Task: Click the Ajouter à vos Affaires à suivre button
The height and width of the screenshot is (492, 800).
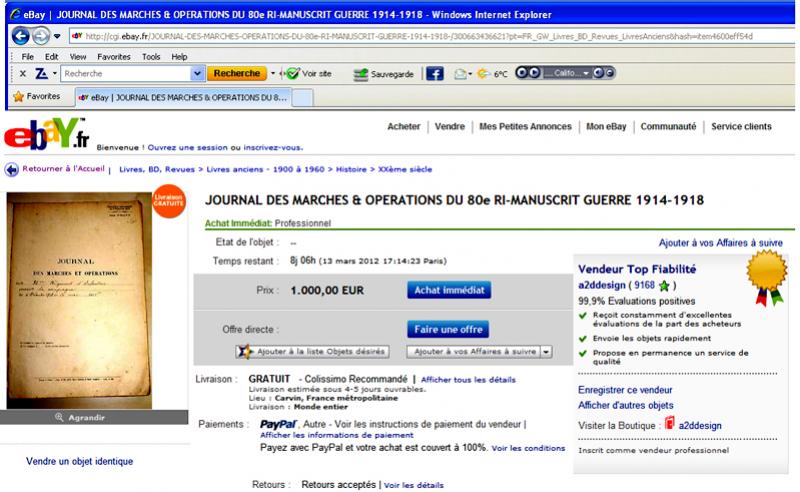Action: [x=473, y=352]
